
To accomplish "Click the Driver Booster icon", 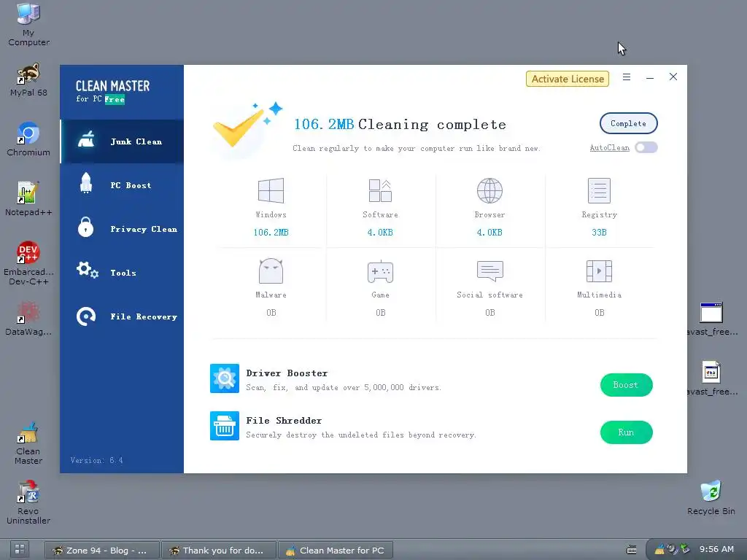I will pyautogui.click(x=225, y=378).
